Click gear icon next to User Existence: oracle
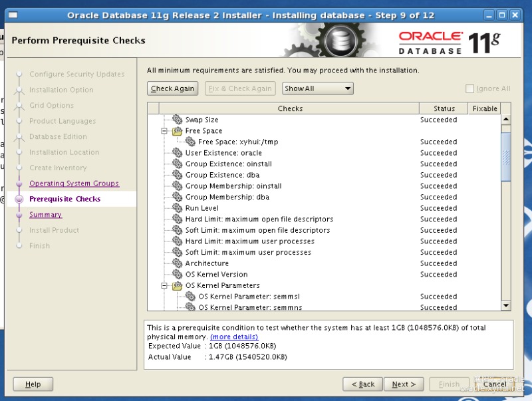The height and width of the screenshot is (401, 532). (x=177, y=153)
